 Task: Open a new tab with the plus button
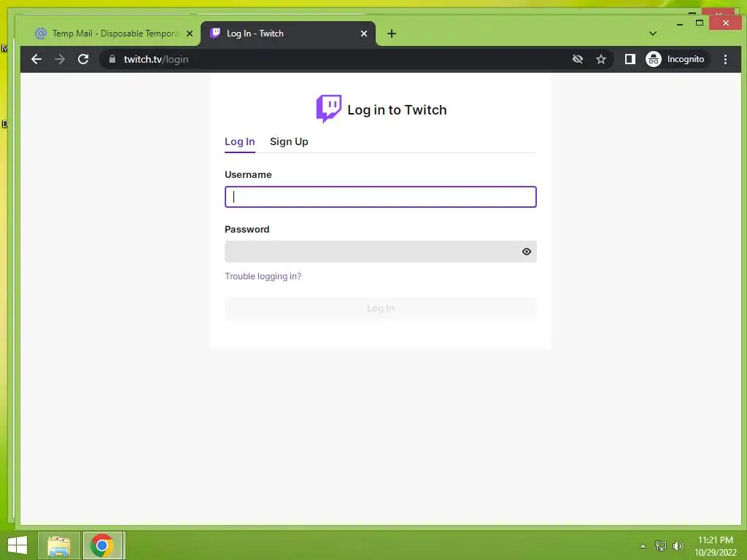point(392,34)
